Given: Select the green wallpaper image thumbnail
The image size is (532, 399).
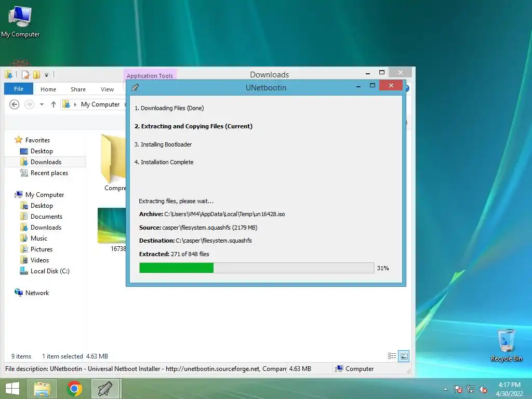Looking at the screenshot, I should (x=112, y=225).
